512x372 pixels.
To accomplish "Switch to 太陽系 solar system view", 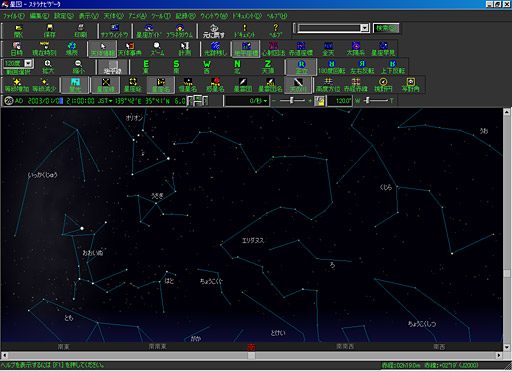I will [356, 49].
